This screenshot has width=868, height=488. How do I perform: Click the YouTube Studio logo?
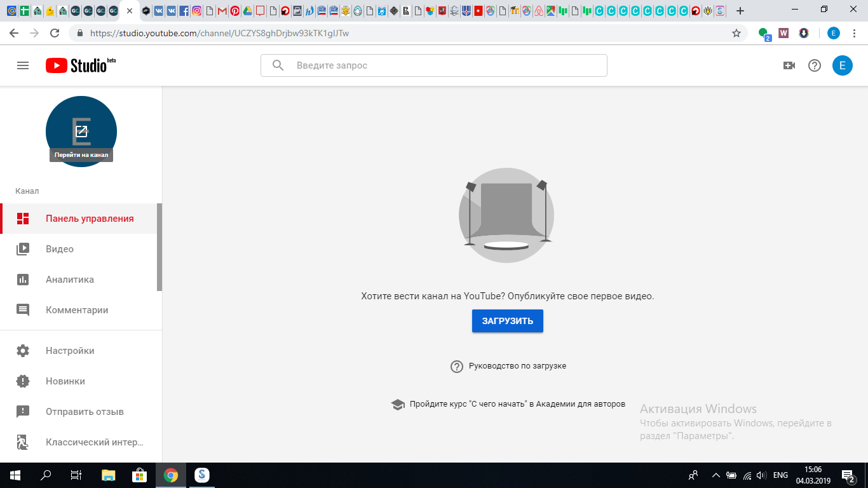[80, 65]
